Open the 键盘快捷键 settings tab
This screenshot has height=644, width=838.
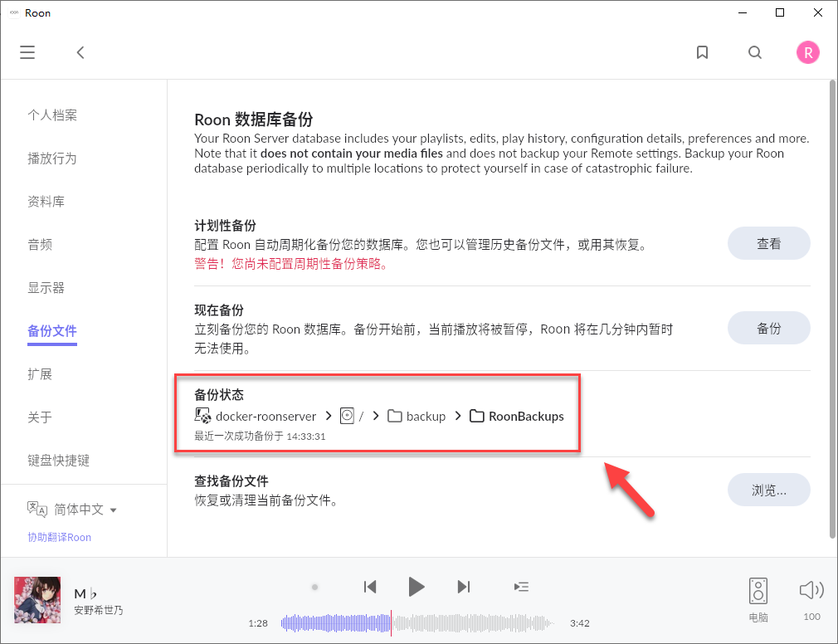(x=59, y=461)
